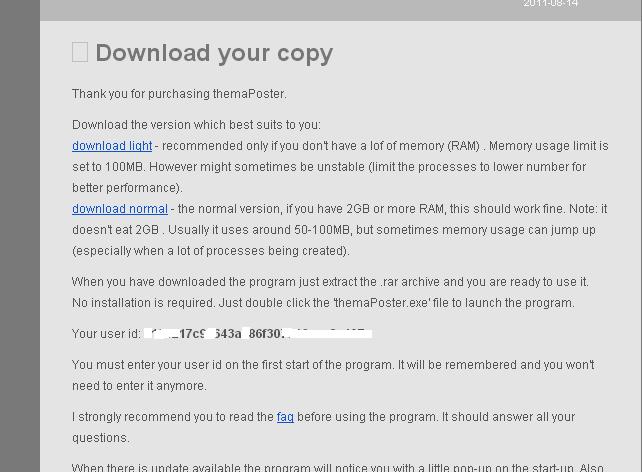Click the '2011-08-14' date text
Screen dimensions: 643x472
pos(550,4)
